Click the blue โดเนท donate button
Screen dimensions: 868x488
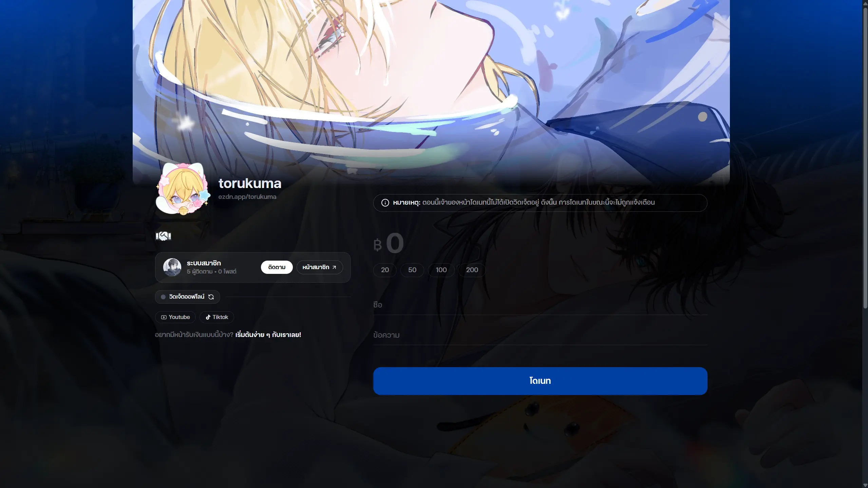(x=540, y=381)
